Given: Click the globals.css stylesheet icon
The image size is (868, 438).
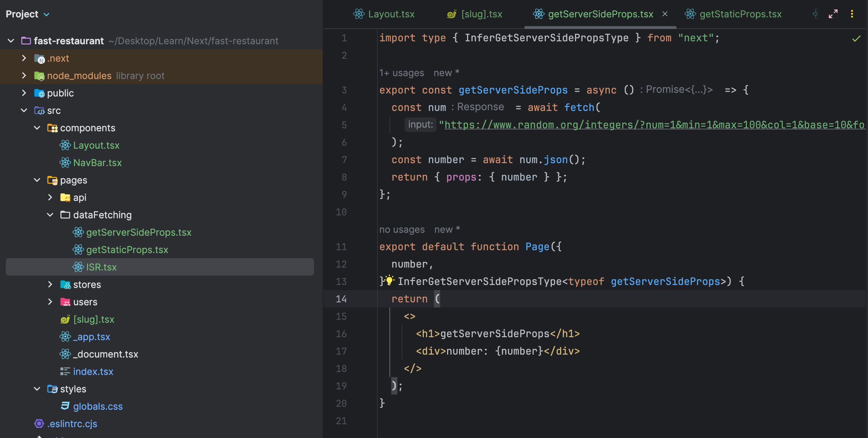Looking at the screenshot, I should tap(65, 406).
